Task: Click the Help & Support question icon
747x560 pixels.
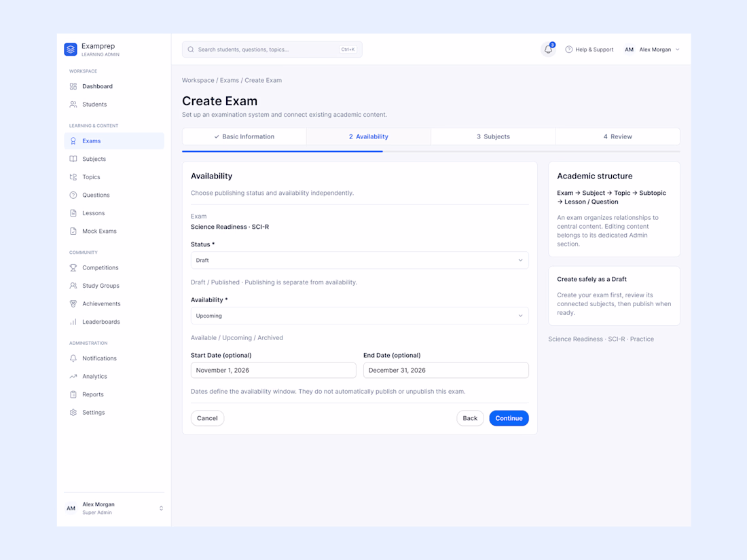Action: point(569,50)
